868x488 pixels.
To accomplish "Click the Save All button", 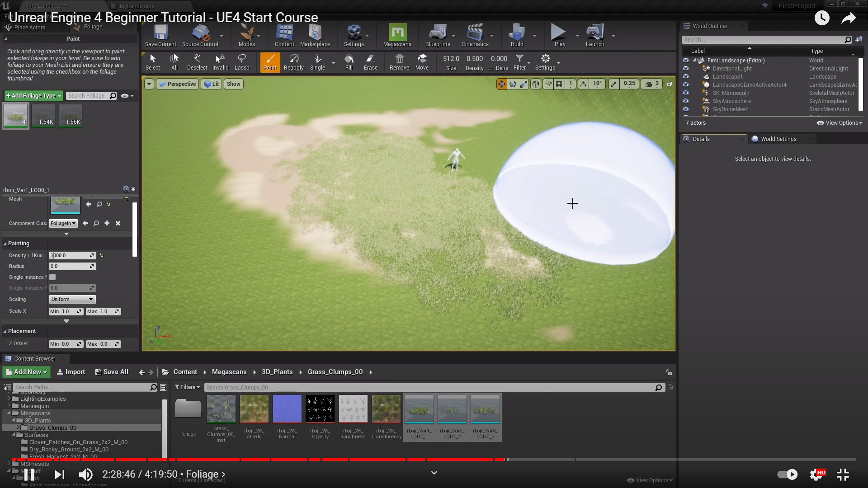I will coord(112,372).
